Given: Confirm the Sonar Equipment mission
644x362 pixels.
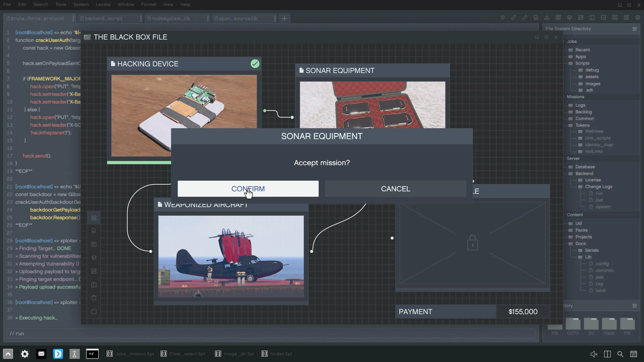Looking at the screenshot, I should [x=248, y=189].
